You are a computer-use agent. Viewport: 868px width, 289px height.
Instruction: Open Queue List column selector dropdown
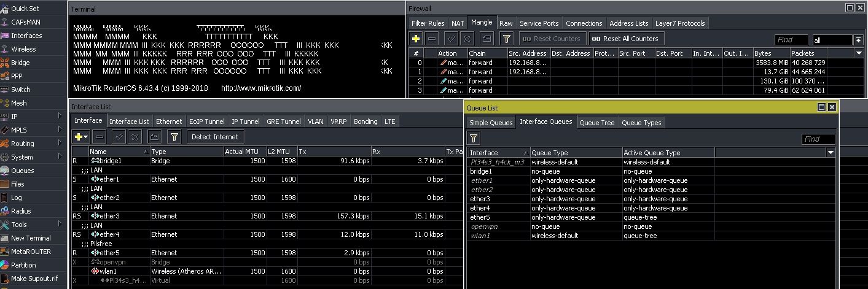[831, 152]
